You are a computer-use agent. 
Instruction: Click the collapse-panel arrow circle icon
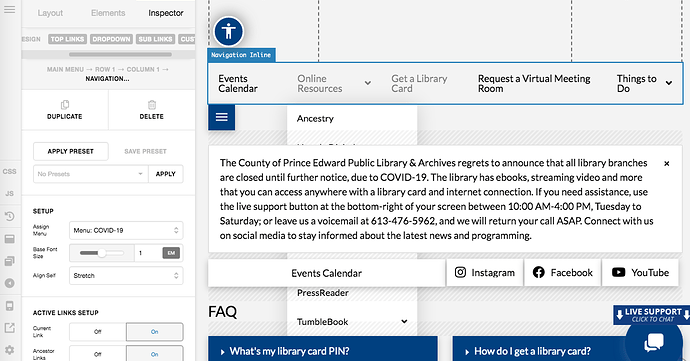(x=9, y=283)
